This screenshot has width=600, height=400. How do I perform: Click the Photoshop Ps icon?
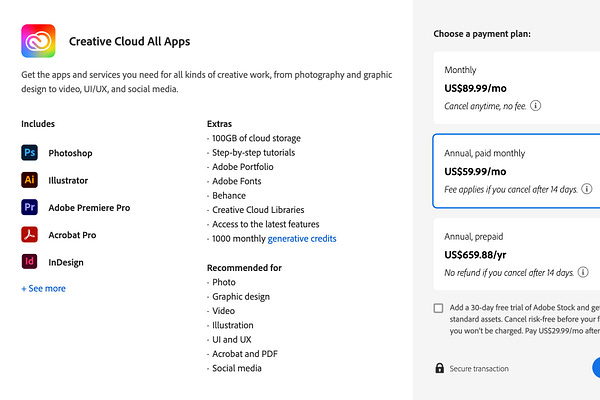29,153
